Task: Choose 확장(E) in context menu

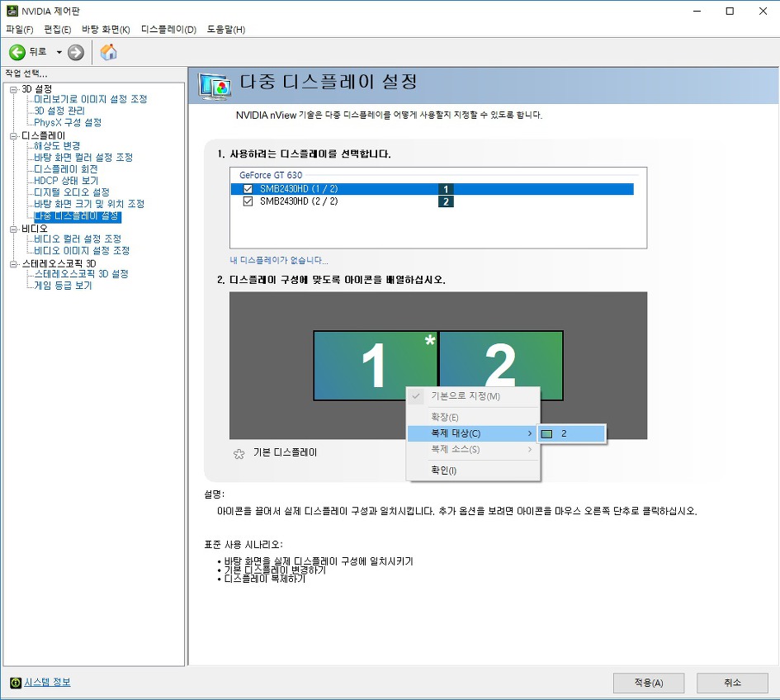Action: tap(473, 418)
